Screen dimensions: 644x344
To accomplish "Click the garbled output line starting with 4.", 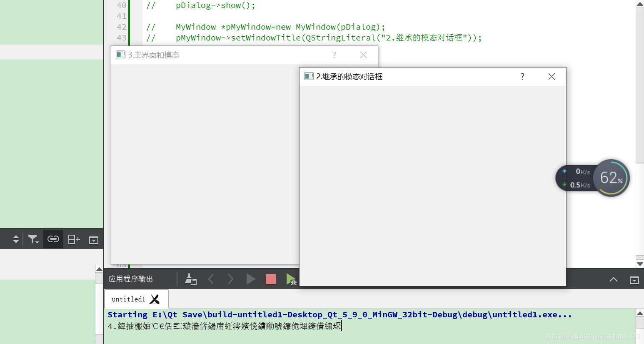I will tap(224, 326).
